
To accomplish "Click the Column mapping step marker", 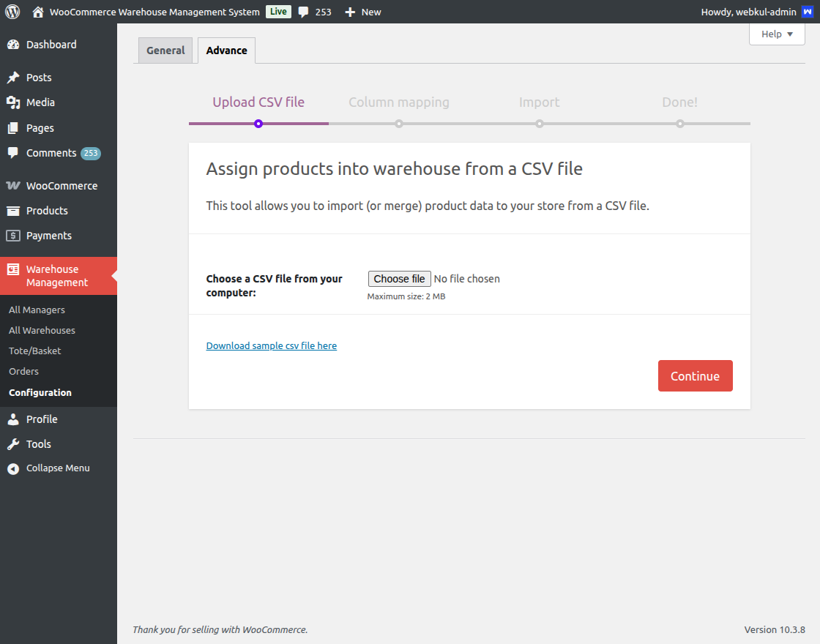I will click(x=399, y=124).
